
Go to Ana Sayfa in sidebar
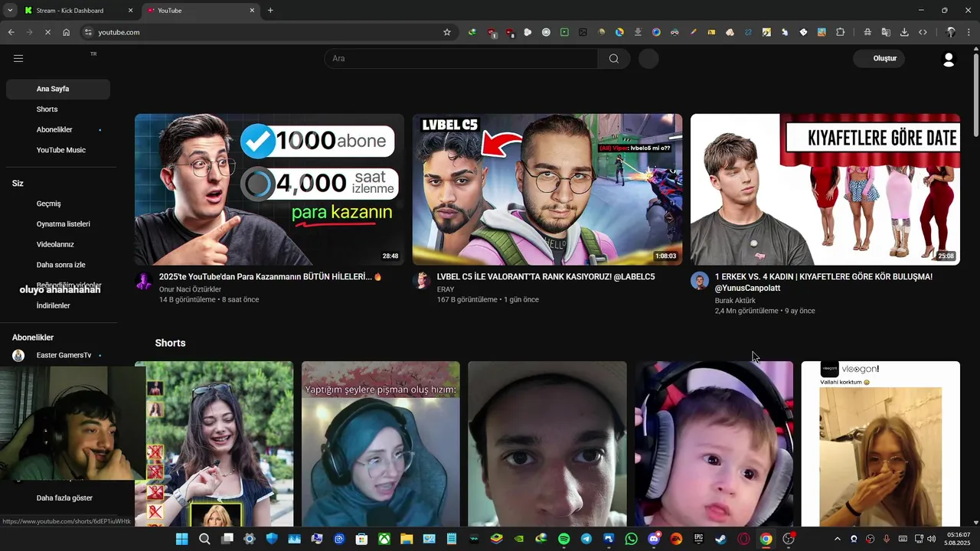[58, 89]
